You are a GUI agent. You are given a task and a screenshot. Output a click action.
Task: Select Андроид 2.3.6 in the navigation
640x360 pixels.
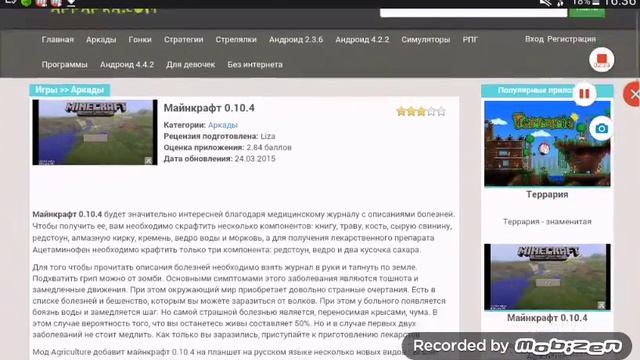(296, 40)
